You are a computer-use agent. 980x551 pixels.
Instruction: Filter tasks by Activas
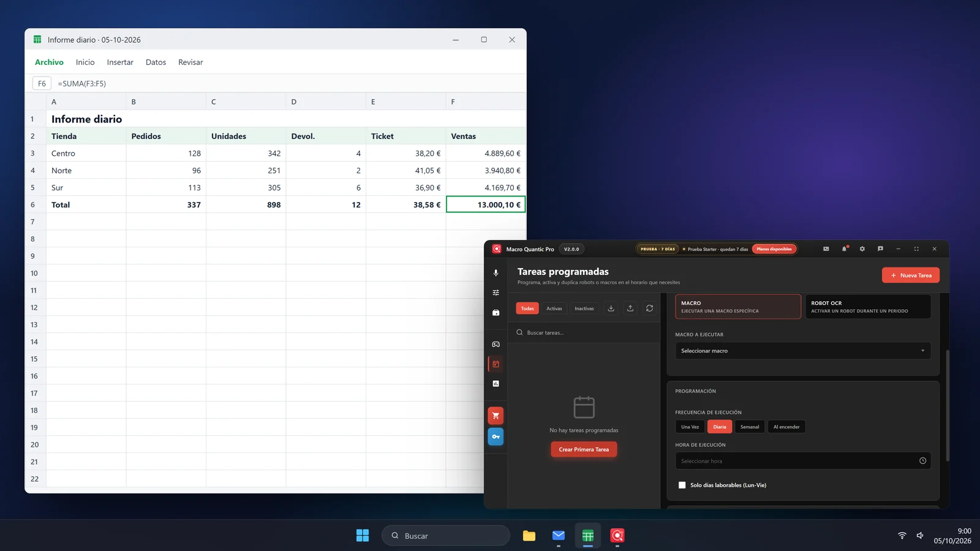[x=554, y=309]
